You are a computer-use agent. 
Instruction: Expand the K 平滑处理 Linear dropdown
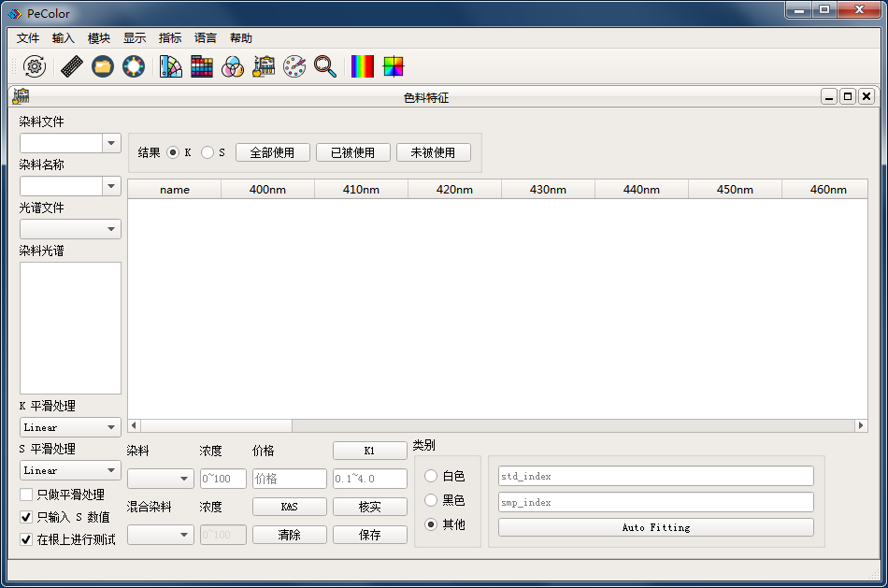click(x=70, y=427)
